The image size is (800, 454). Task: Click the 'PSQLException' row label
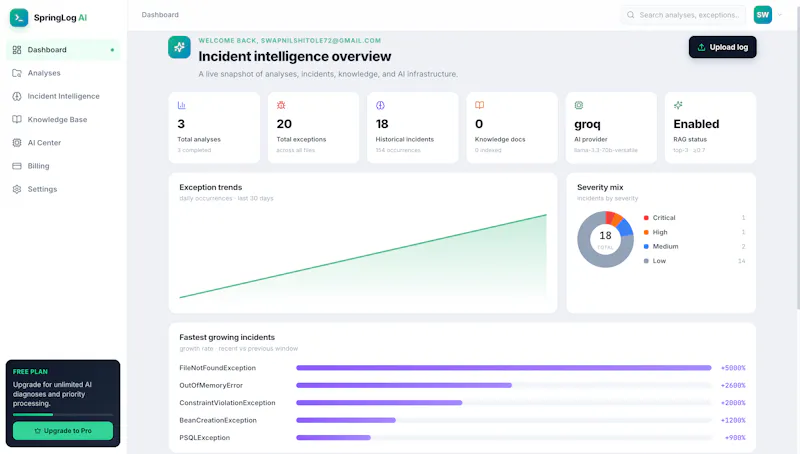point(205,438)
